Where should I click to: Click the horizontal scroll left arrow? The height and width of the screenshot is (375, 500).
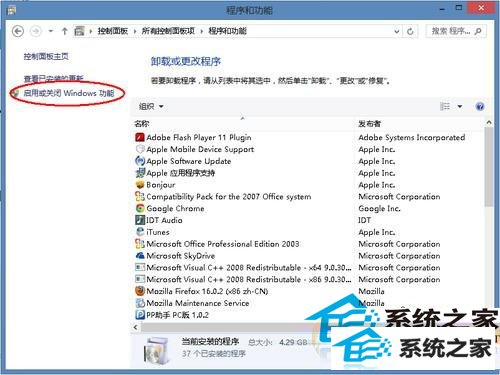click(x=135, y=327)
